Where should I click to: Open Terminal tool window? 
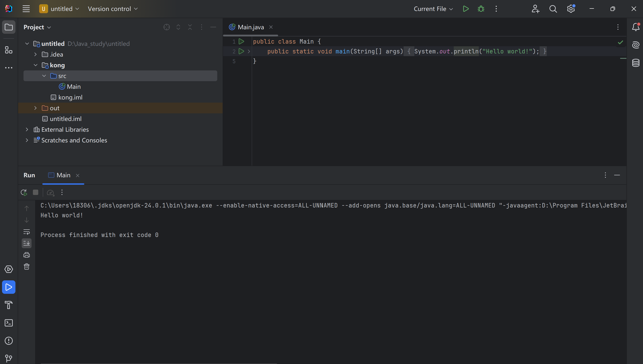pos(9,323)
